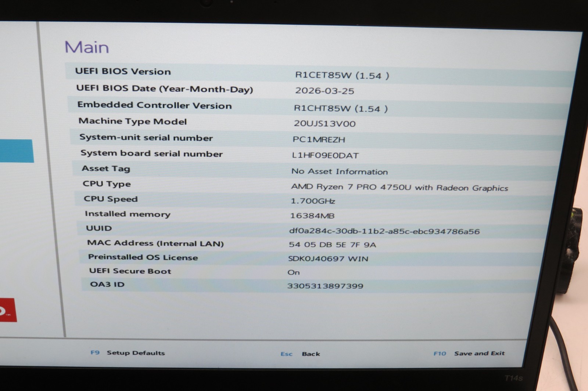Image resolution: width=588 pixels, height=391 pixels.
Task: Select the Preinstalled OS License label
Action: [143, 257]
